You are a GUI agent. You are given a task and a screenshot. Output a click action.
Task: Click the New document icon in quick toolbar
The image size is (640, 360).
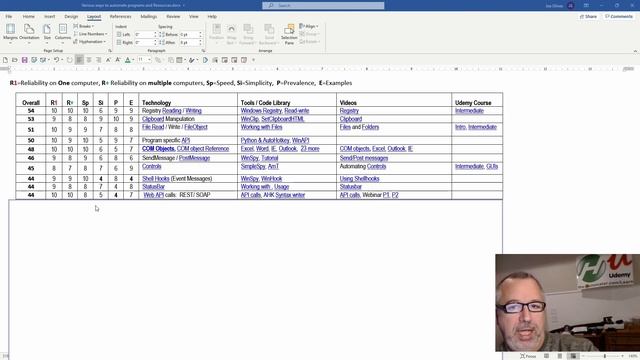(x=5, y=60)
